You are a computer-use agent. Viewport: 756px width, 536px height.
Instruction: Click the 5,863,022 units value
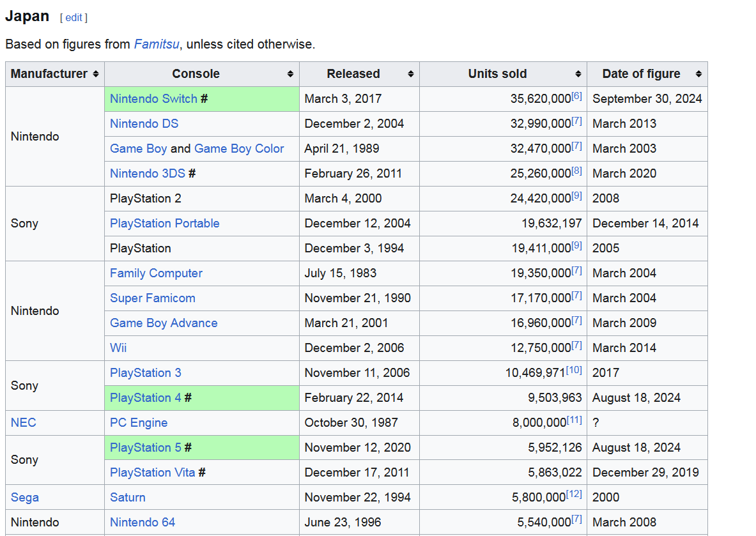[x=555, y=473]
